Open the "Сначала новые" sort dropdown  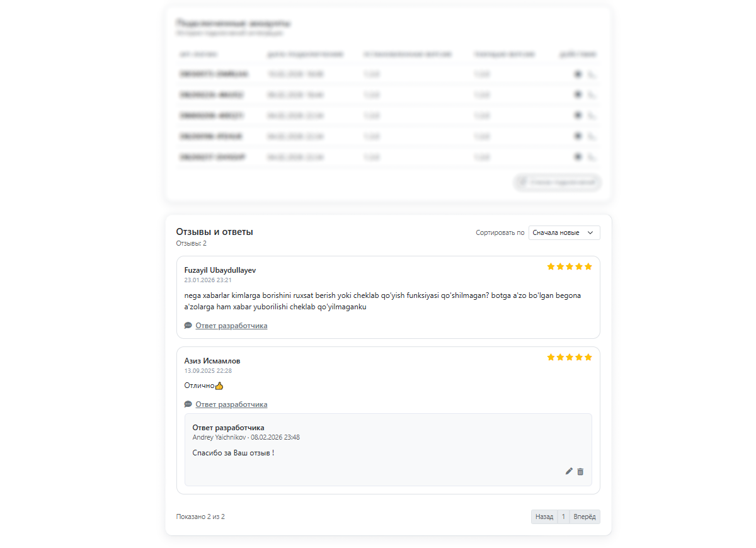pos(564,233)
